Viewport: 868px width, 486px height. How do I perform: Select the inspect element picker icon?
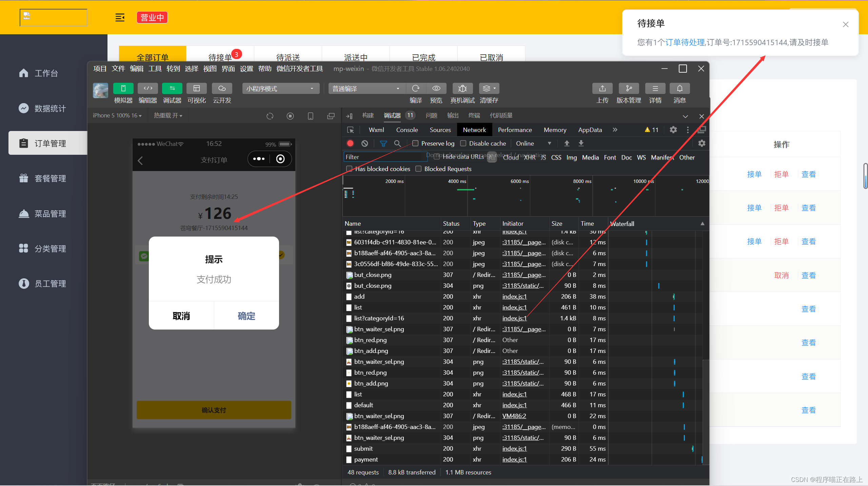click(351, 130)
